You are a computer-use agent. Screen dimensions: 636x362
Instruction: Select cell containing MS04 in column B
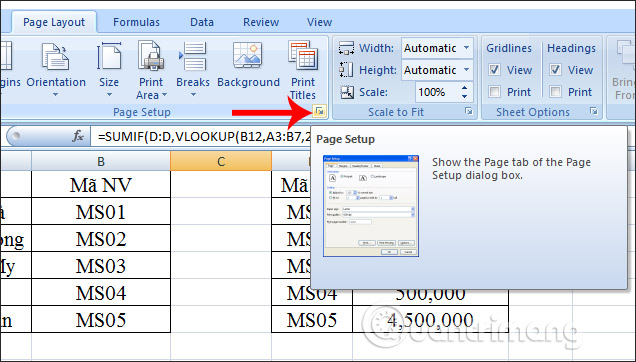coord(101,292)
